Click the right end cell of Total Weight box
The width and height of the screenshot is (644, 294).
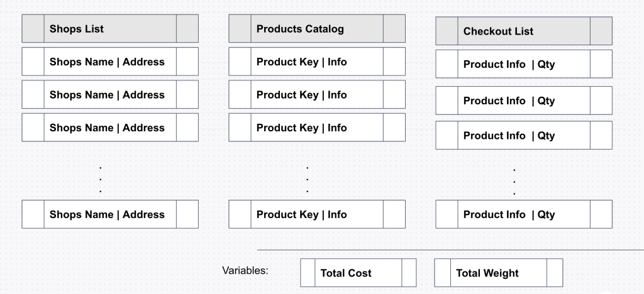click(x=555, y=273)
